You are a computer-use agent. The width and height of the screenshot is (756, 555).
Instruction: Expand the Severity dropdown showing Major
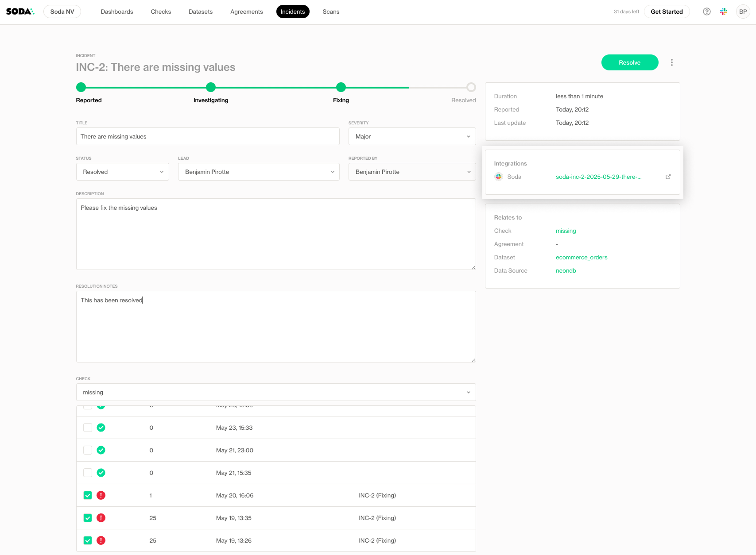tap(412, 136)
